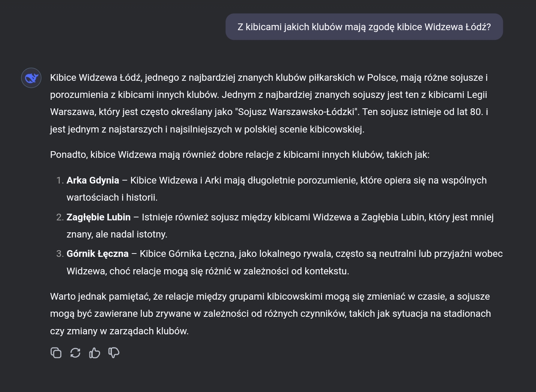Click the bold "Zagłębie Lubin" heading

point(99,217)
